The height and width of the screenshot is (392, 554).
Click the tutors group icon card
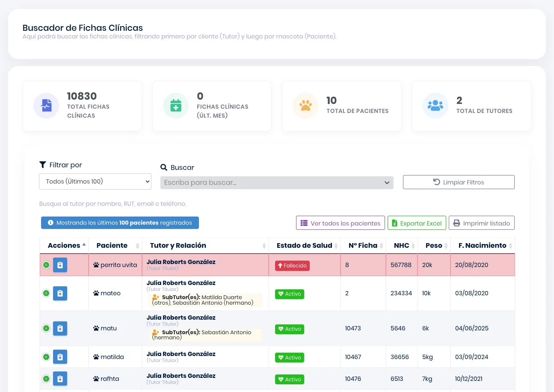point(435,106)
